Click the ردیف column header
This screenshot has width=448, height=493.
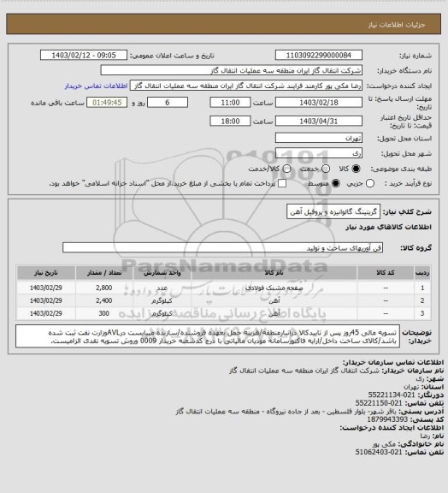[x=422, y=272]
